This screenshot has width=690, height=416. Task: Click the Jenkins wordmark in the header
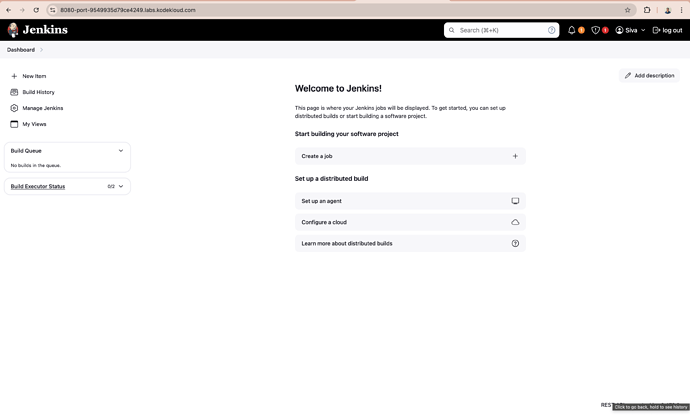click(x=45, y=30)
